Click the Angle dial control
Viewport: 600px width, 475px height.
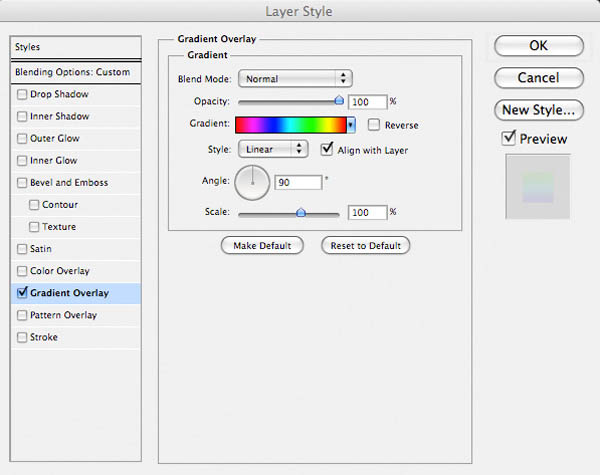[252, 183]
